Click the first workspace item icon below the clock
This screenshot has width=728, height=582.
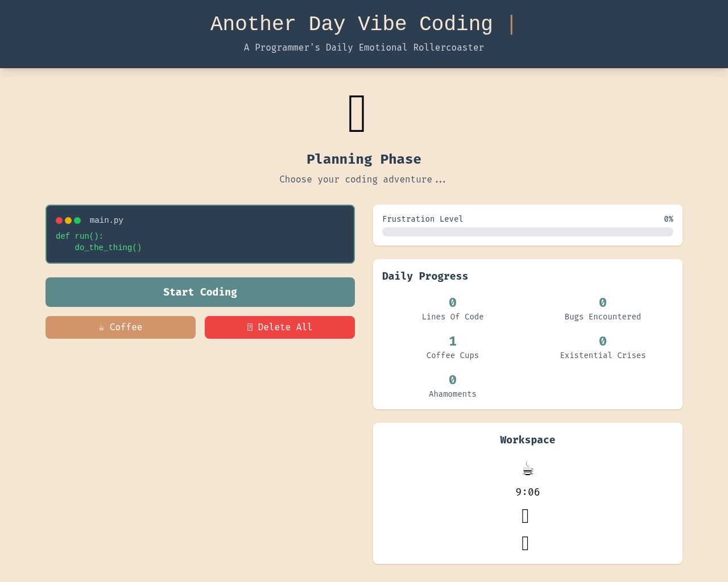point(525,516)
